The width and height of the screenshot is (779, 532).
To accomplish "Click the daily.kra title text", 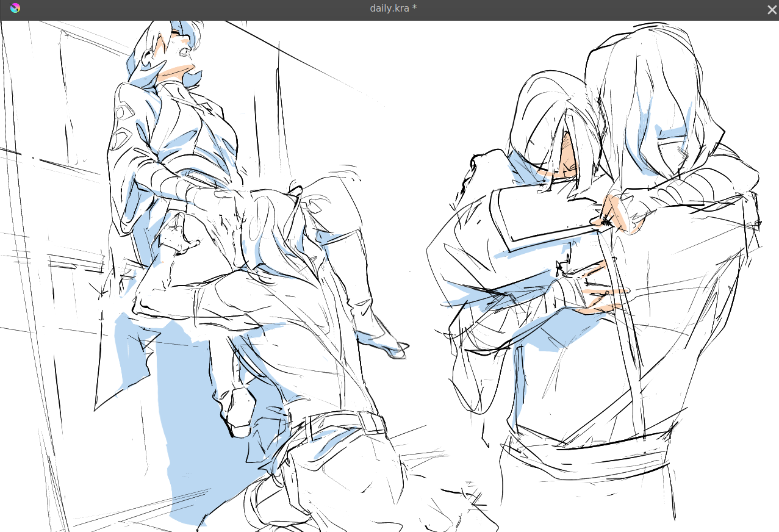I will (x=393, y=8).
